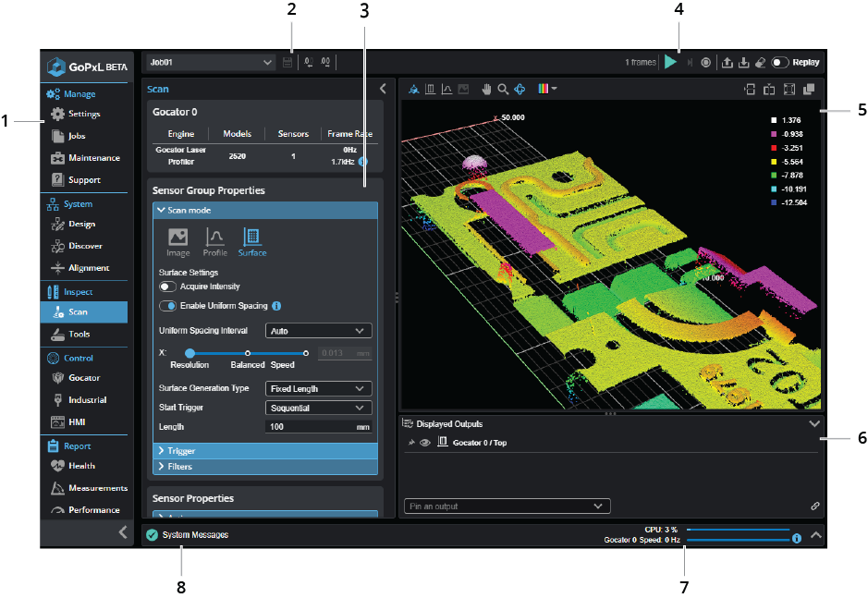Screen dimensions: 868x598
Task: Click the fit-to-view icon in viewer
Action: pos(789,89)
